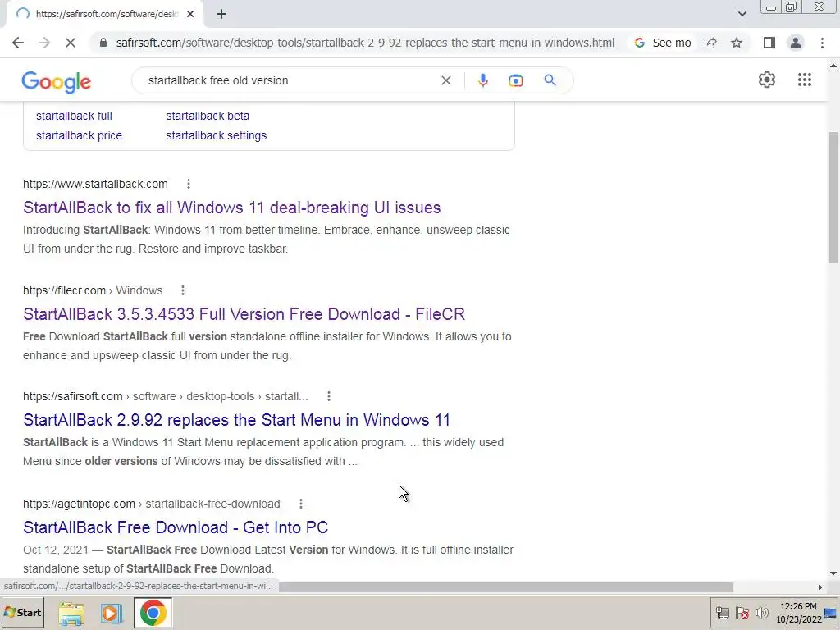Open more options for agetintopc.com result
840x630 pixels.
coord(301,504)
